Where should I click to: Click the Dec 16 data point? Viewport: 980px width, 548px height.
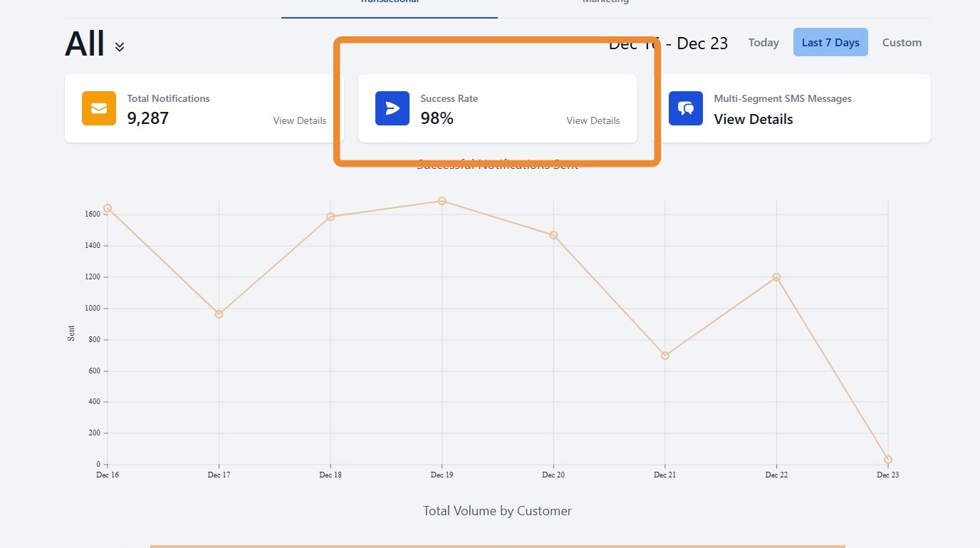(x=108, y=208)
